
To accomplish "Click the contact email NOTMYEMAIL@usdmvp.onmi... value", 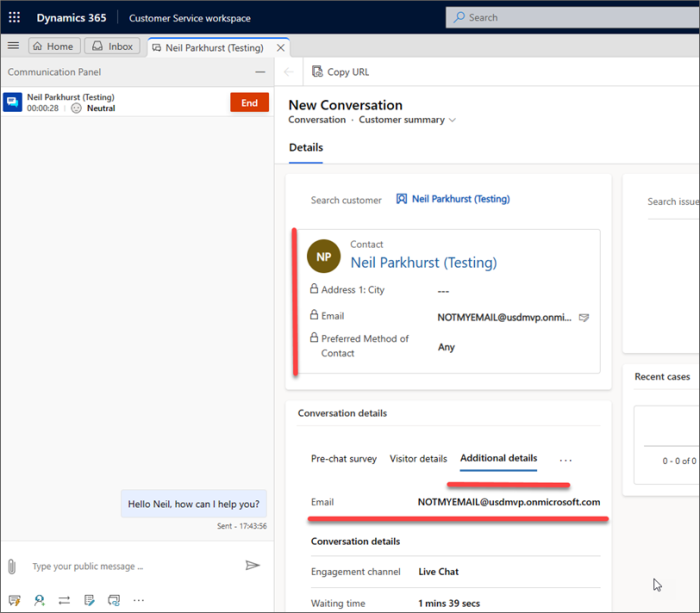I will [x=504, y=317].
